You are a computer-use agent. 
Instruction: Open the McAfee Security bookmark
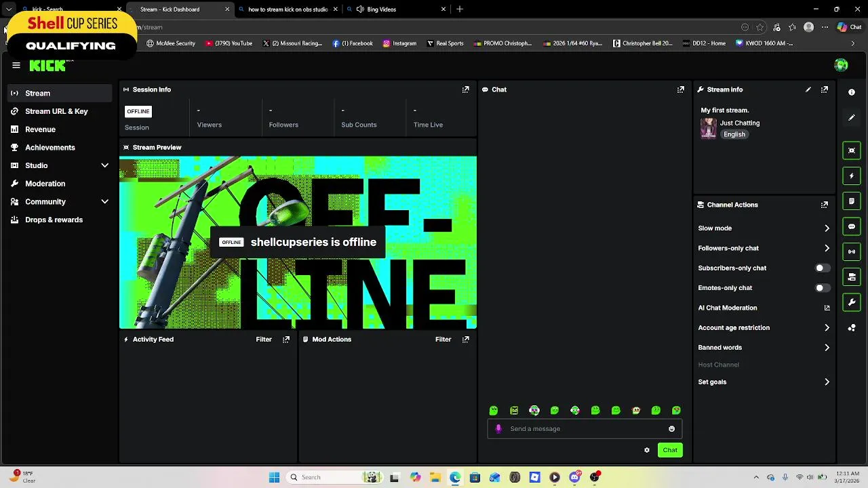[171, 43]
